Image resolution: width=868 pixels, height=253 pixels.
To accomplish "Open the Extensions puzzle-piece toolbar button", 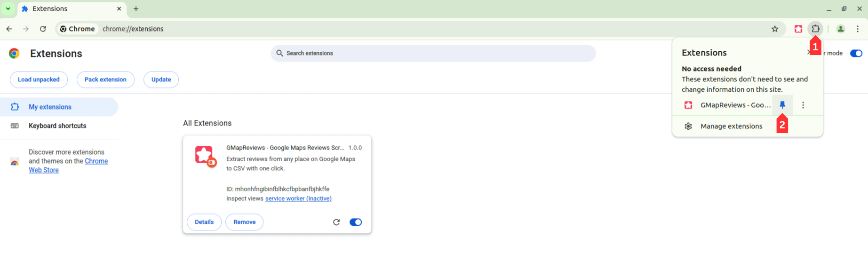I will click(815, 29).
